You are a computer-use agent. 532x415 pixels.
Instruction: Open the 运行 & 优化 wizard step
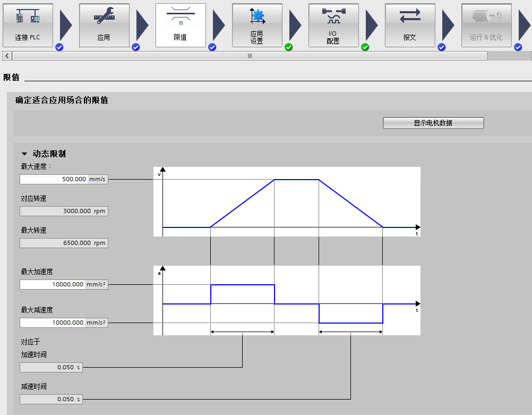[486, 25]
